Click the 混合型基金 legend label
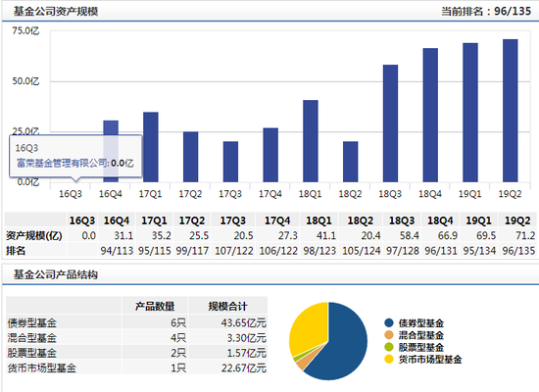 (x=421, y=335)
